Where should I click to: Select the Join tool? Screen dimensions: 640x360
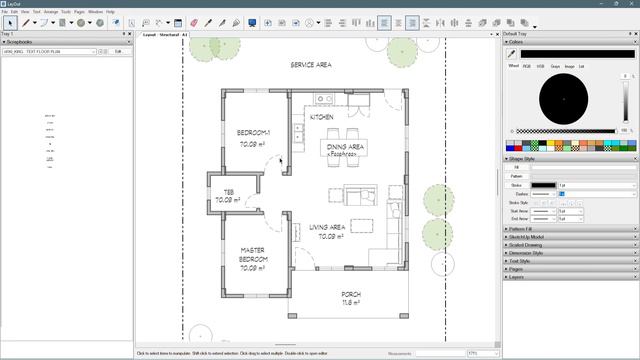click(236, 23)
